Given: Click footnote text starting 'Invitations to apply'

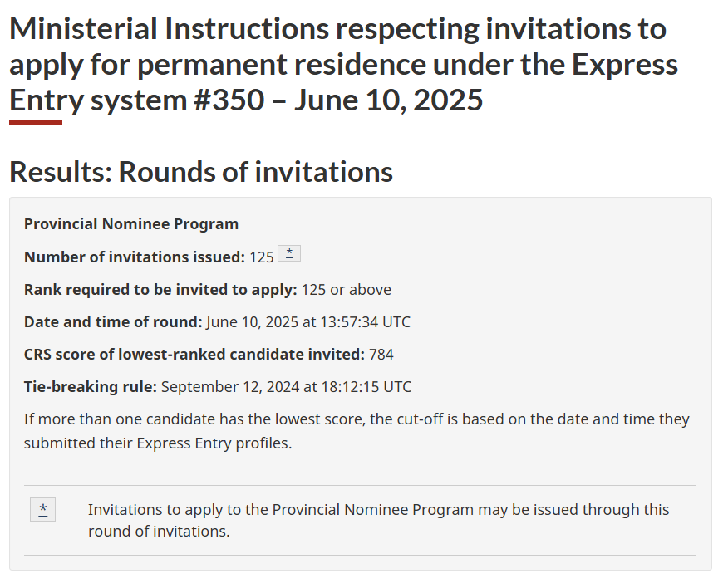Looking at the screenshot, I should tap(378, 509).
